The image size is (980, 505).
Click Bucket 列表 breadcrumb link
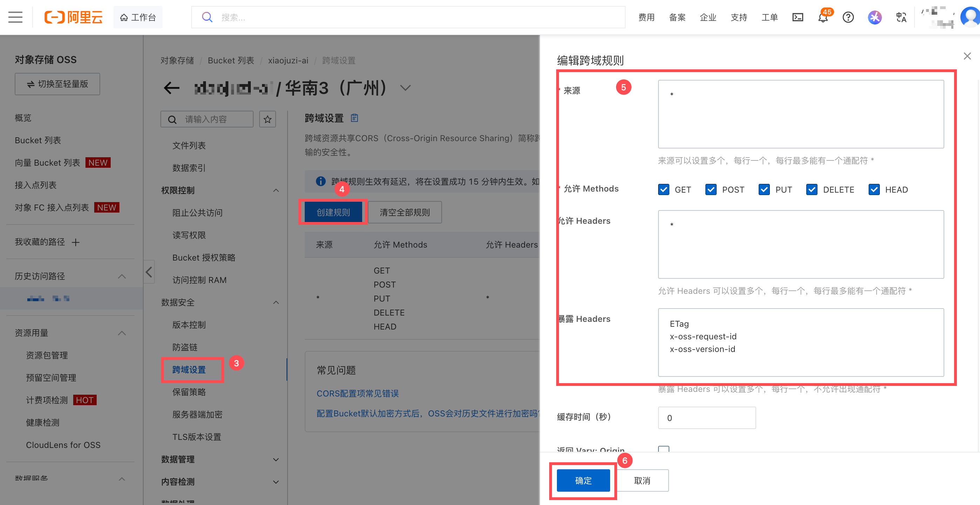230,61
